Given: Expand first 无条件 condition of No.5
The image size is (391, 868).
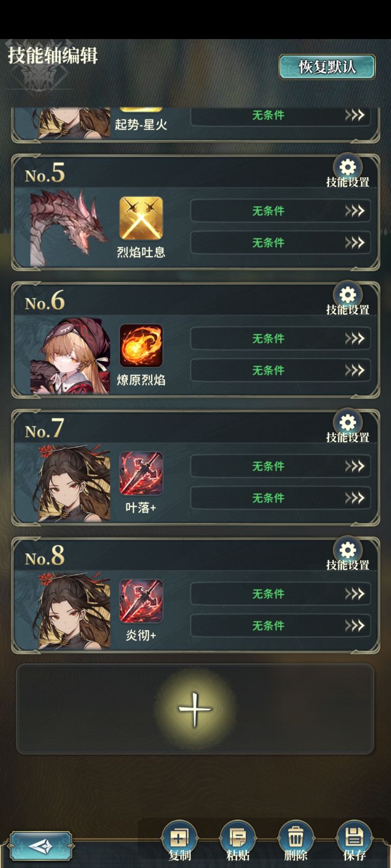Looking at the screenshot, I should [280, 211].
